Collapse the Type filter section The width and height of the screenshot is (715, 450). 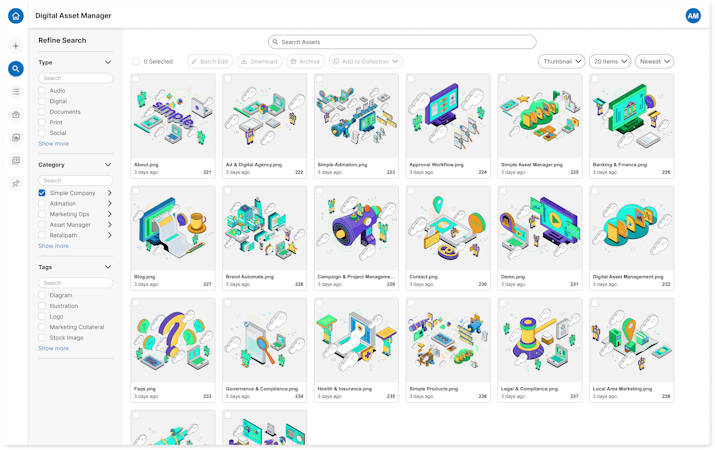[108, 62]
